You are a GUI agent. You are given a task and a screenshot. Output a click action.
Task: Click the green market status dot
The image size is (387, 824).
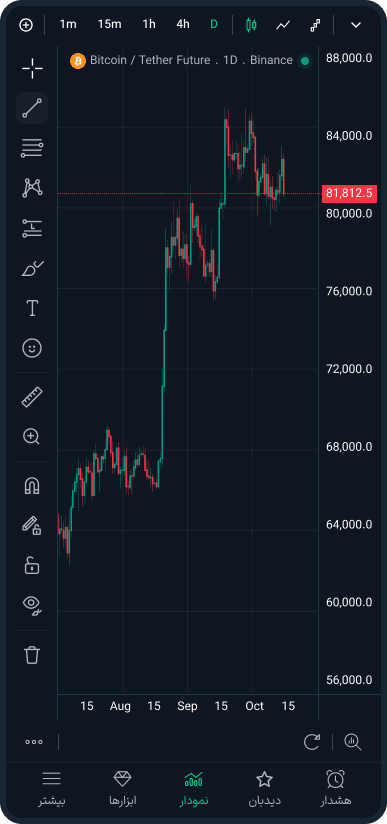[x=304, y=61]
